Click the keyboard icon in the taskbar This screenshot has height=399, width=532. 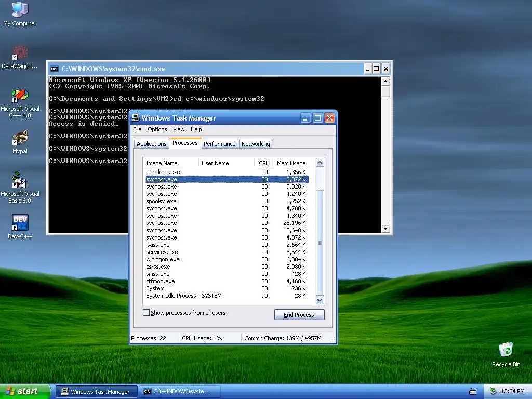[472, 392]
